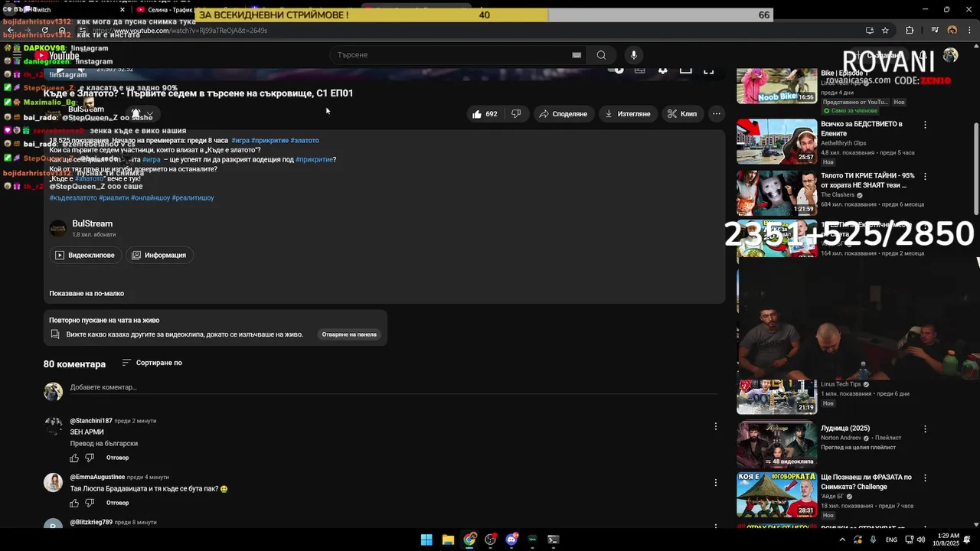Screen dimensions: 980x551
Task: Open the BulStream channel avatar
Action: (58, 229)
